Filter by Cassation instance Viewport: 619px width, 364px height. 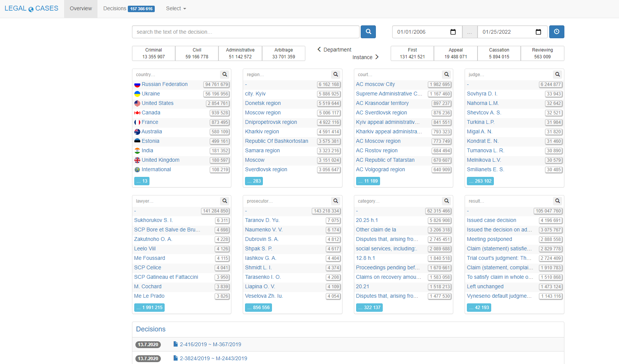pos(499,53)
